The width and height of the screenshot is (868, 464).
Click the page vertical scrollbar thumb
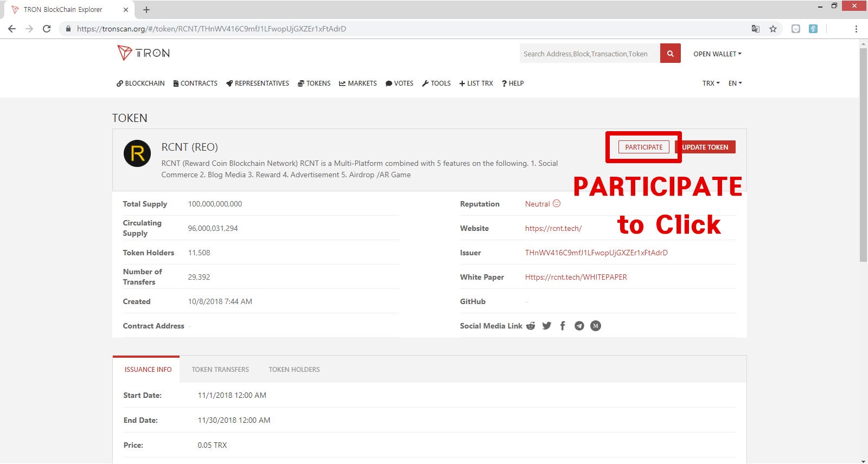pyautogui.click(x=863, y=154)
